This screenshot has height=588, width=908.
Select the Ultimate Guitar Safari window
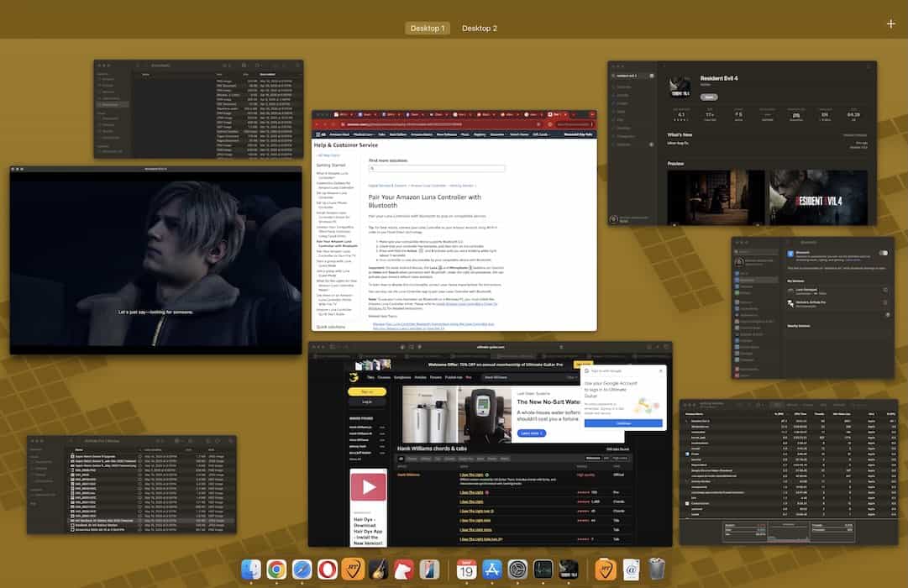(x=490, y=445)
